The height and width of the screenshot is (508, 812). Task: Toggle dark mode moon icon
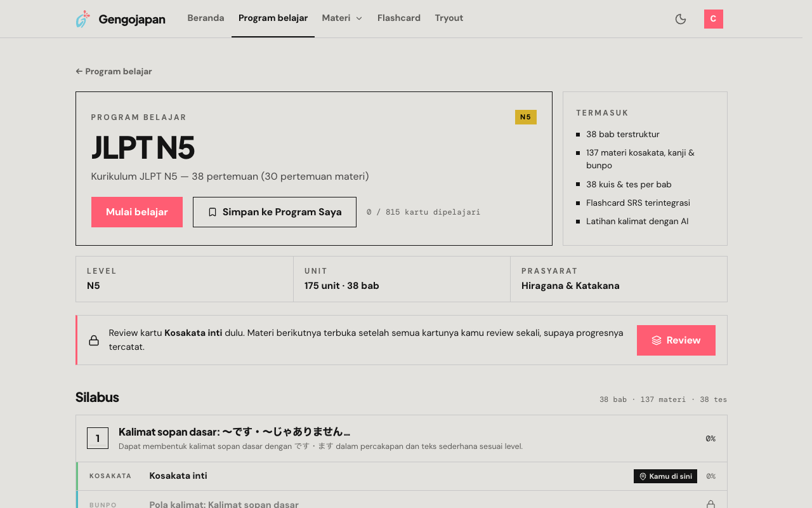pos(681,19)
